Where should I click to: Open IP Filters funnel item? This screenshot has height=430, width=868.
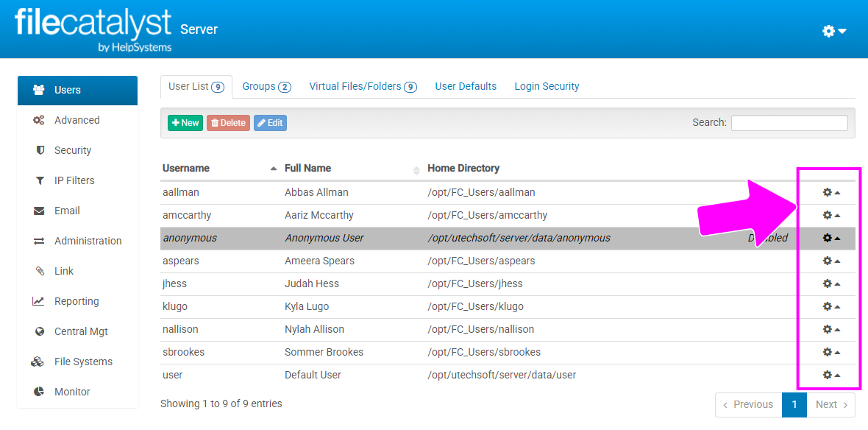(77, 180)
